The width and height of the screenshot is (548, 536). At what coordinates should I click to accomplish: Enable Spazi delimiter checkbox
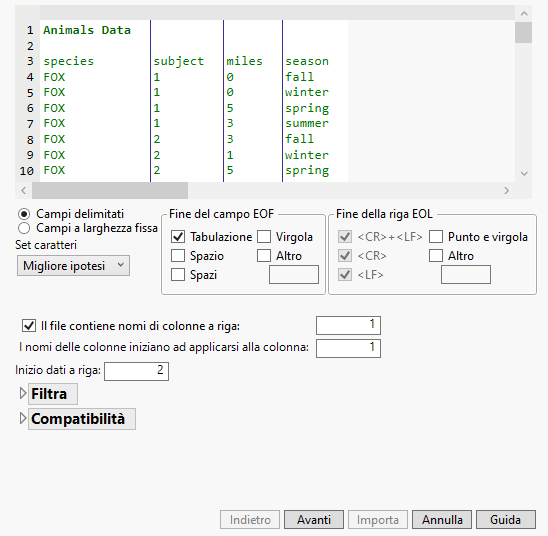pos(178,274)
